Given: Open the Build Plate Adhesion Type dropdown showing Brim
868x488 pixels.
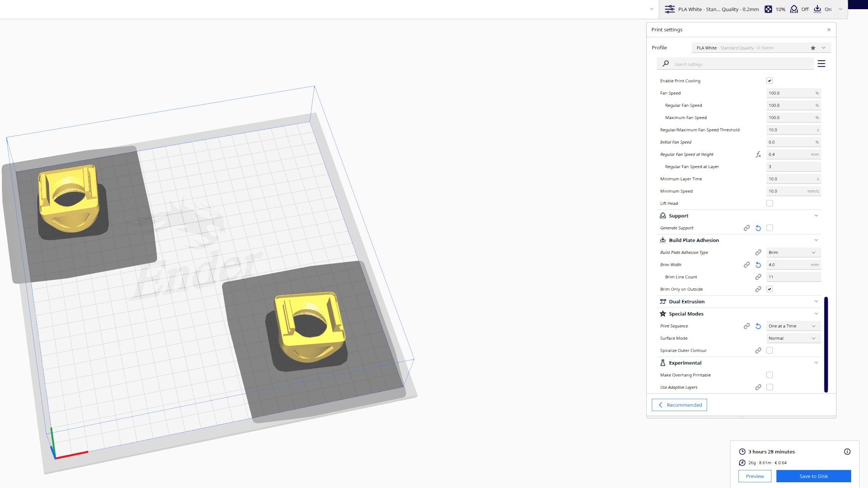Looking at the screenshot, I should 793,252.
